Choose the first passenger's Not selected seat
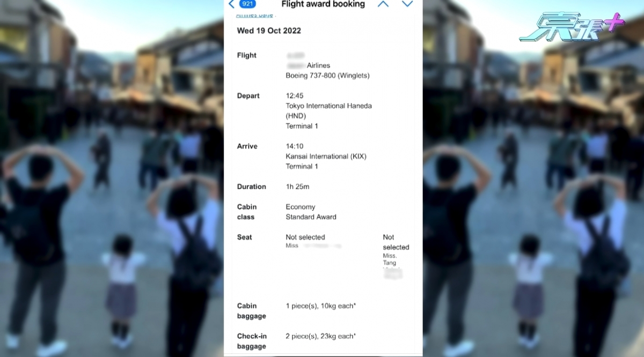Screen dimensions: 644x357 pyautogui.click(x=305, y=237)
